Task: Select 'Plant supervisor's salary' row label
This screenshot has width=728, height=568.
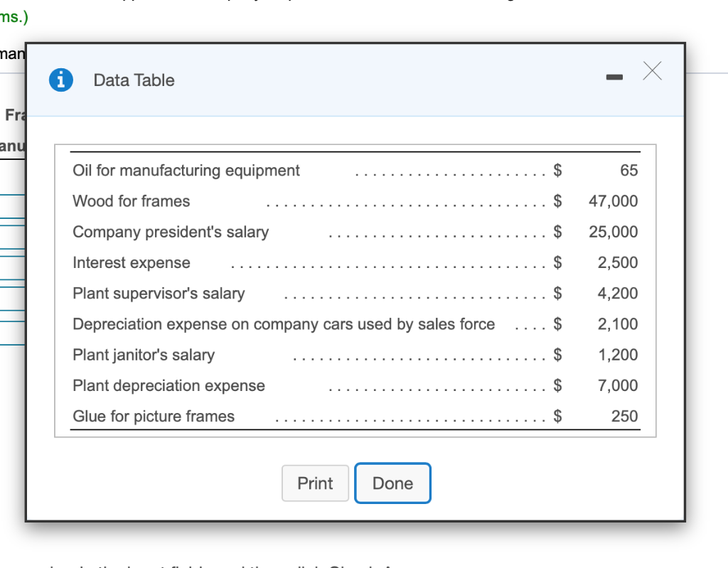Action: (x=159, y=293)
